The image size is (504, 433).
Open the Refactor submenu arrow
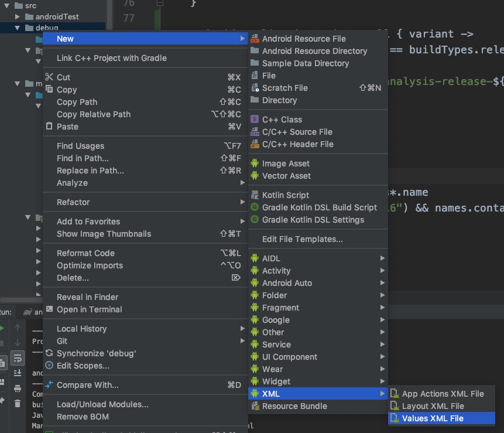coord(242,202)
